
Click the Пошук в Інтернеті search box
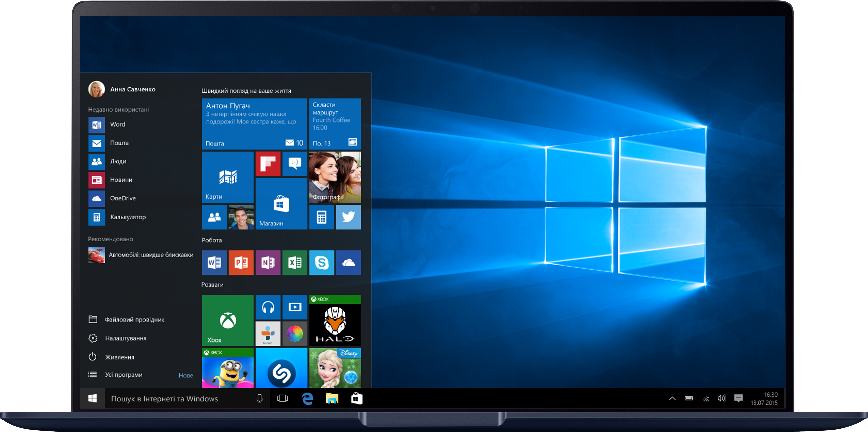click(175, 399)
